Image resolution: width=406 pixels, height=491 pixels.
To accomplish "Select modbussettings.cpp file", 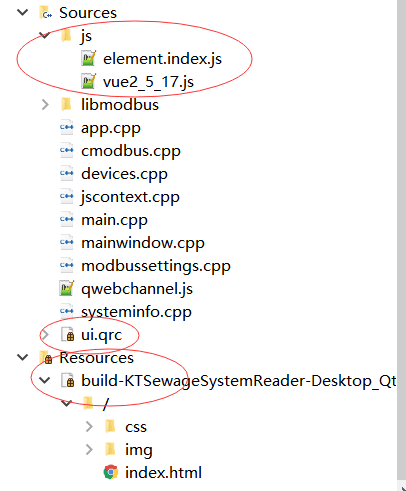I will pos(156,266).
